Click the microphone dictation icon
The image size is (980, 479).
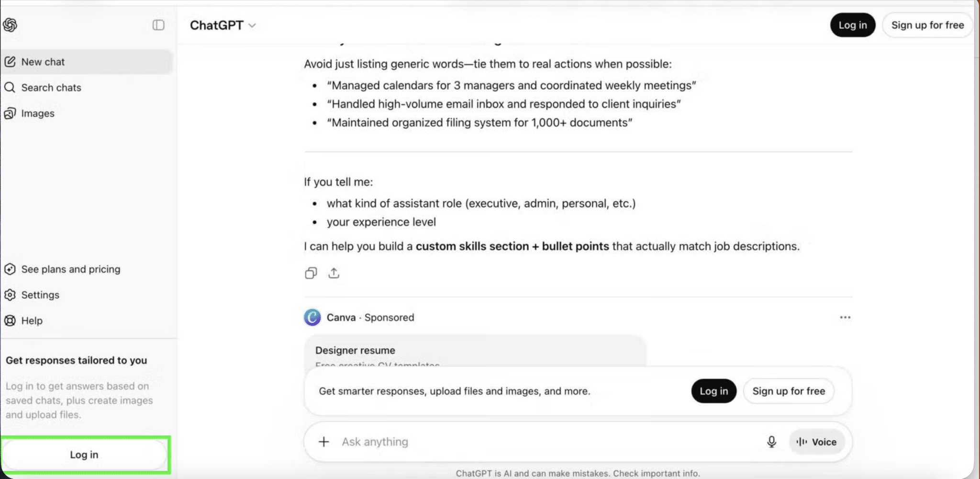click(x=771, y=442)
